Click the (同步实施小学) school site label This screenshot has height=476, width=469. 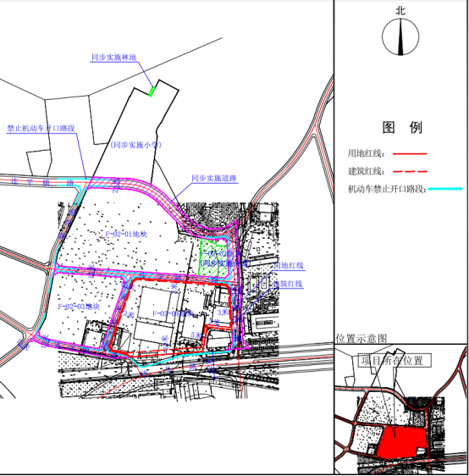click(x=135, y=145)
